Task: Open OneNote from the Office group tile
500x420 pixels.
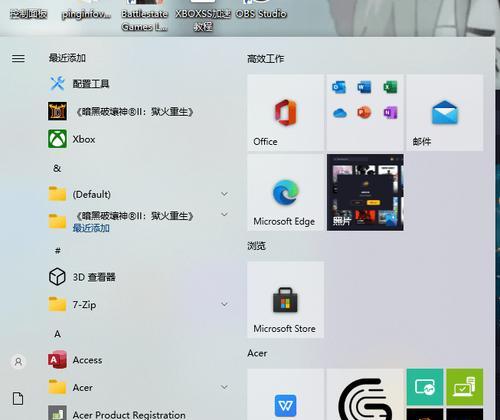Action: (x=390, y=113)
